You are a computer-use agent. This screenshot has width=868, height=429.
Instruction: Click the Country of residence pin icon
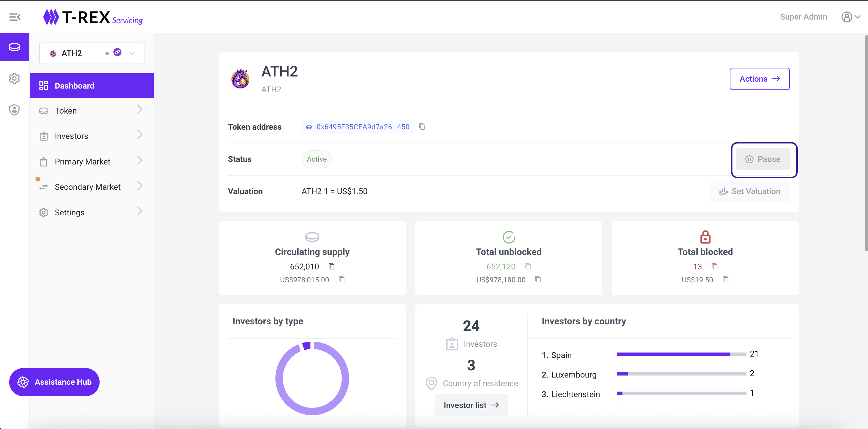click(431, 383)
